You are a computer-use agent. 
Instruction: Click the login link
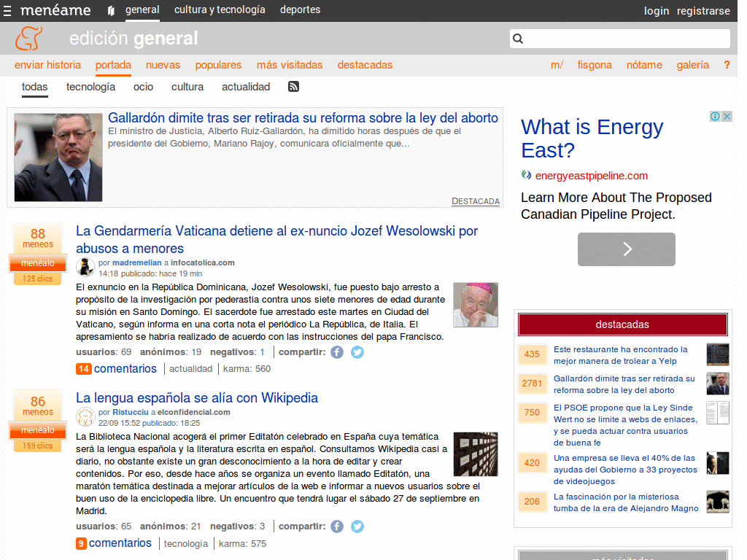pos(657,11)
